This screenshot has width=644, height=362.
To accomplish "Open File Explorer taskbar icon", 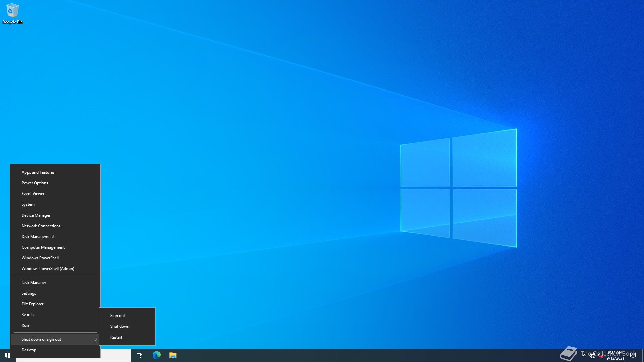I will pos(173,355).
